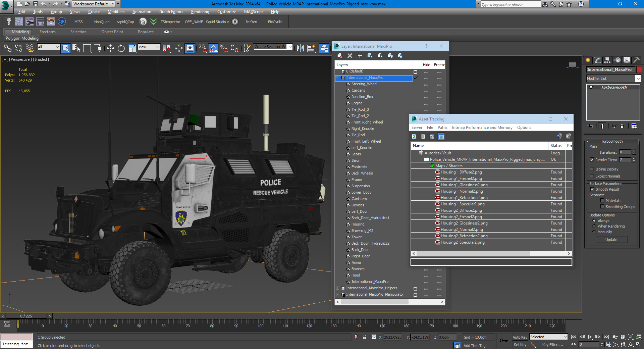Pick the Rectangular Selection Region tool

tap(87, 48)
